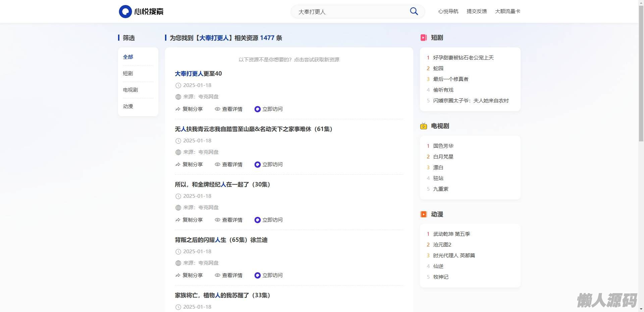Filter results by 动漫 in sidebar

[x=128, y=106]
